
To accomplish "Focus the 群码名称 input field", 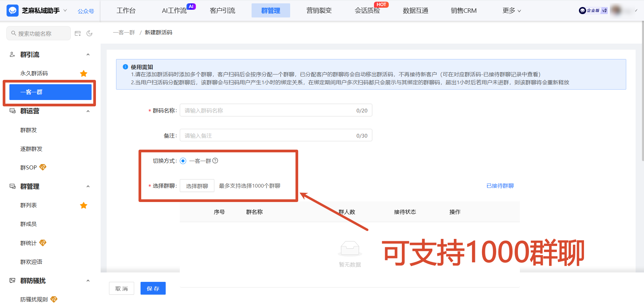I will (276, 110).
